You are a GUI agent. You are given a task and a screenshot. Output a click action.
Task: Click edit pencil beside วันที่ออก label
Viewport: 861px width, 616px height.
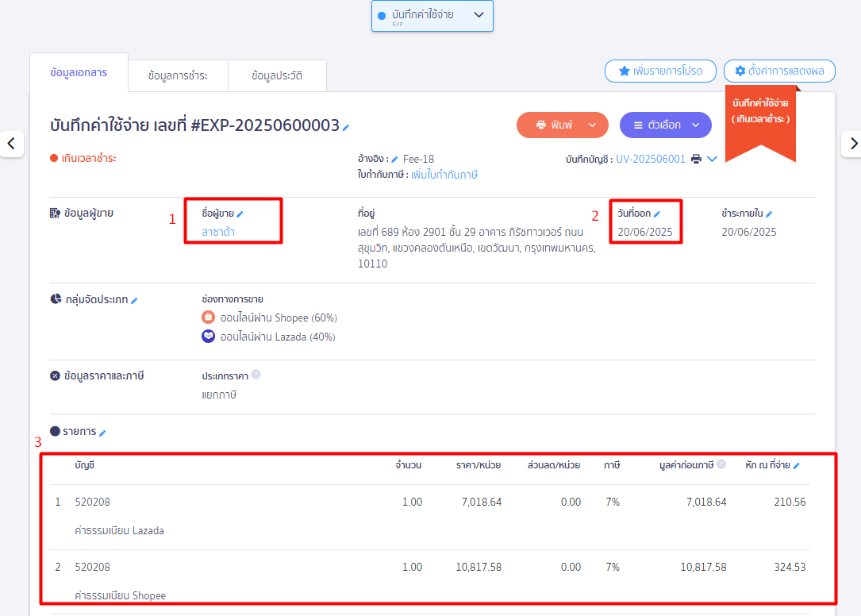[x=656, y=214]
